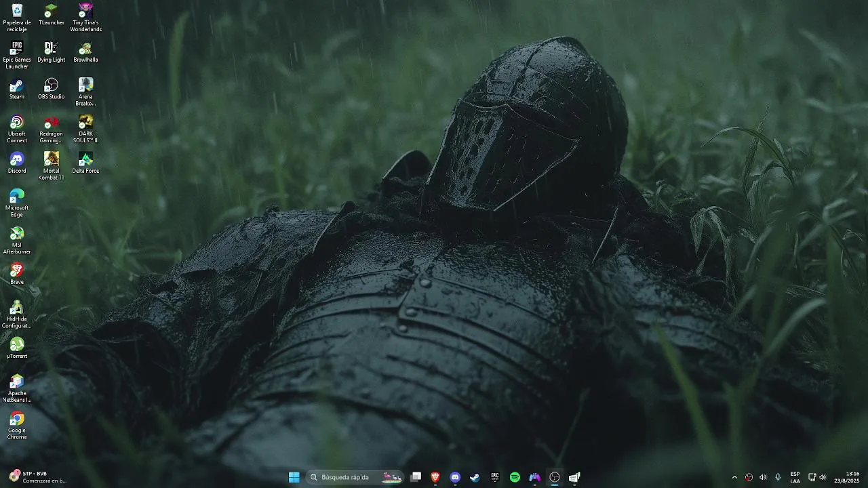Select the Dying Light desktop icon

pos(51,52)
